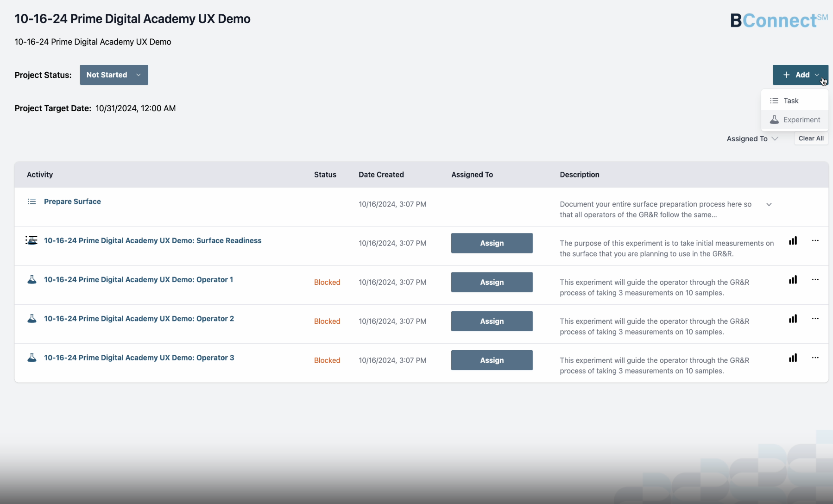Click the flask icon for Operator 1
The height and width of the screenshot is (504, 833).
pos(32,280)
